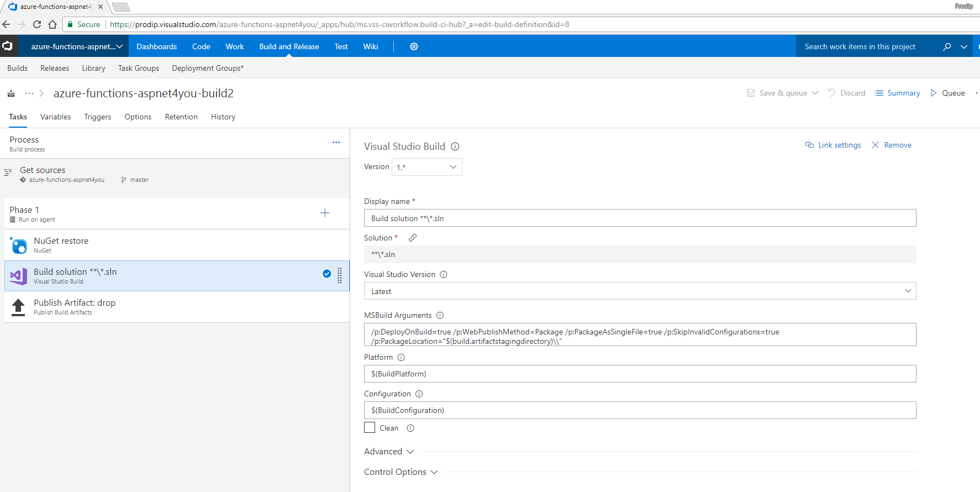Click the search magnifier icon
The width and height of the screenshot is (980, 492).
[947, 46]
